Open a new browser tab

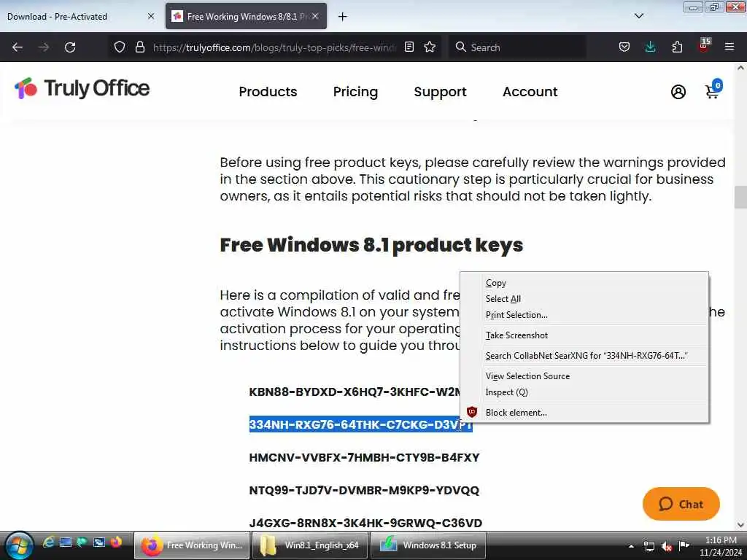pyautogui.click(x=342, y=17)
